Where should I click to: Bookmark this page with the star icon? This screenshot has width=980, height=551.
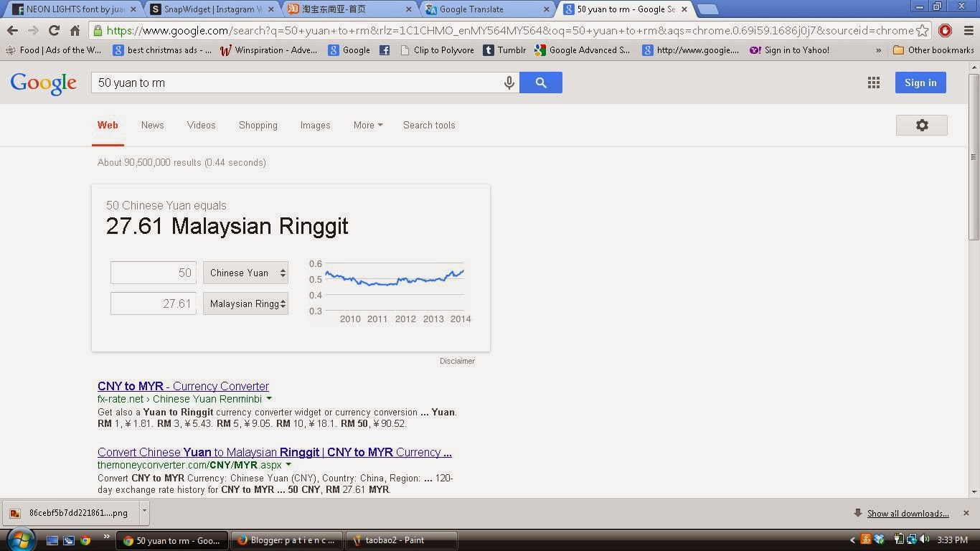coord(923,31)
